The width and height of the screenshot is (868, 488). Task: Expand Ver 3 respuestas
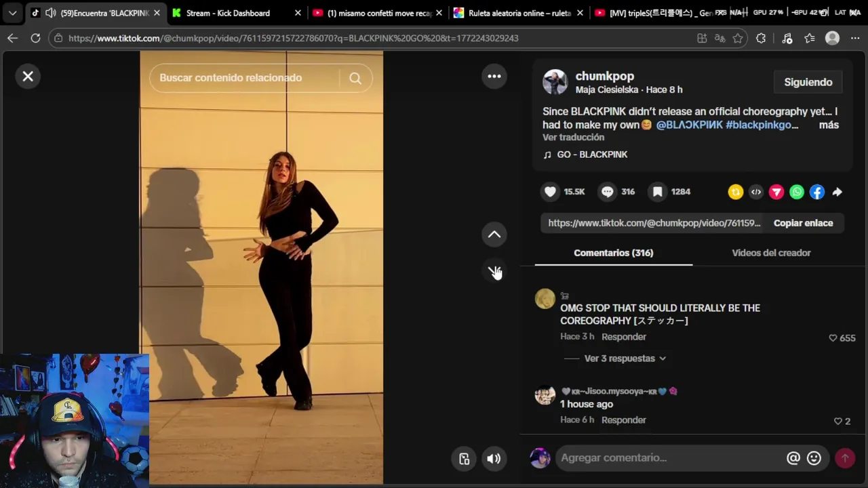coord(625,359)
